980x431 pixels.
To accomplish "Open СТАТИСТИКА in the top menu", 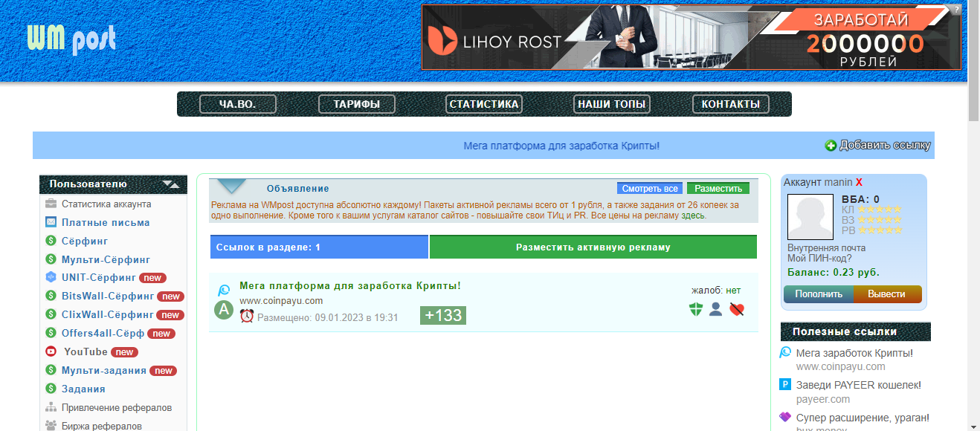I will coord(484,104).
